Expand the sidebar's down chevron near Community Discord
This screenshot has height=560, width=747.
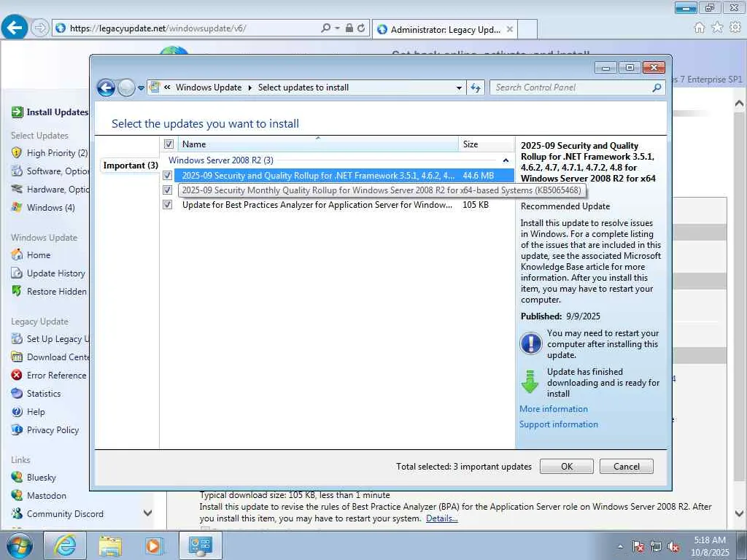tap(147, 513)
